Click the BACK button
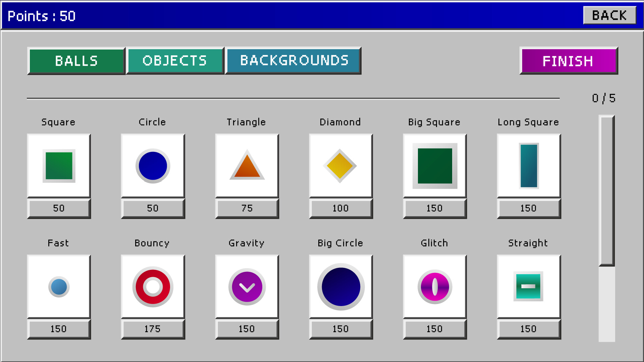Image resolution: width=644 pixels, height=362 pixels. click(x=609, y=15)
